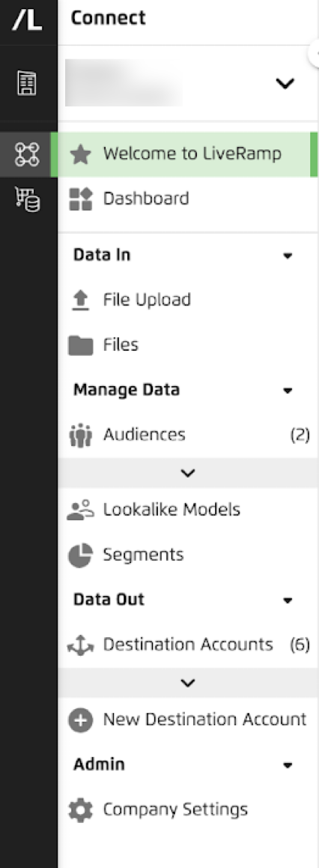This screenshot has height=868, width=319.
Task: Open Welcome to LiveRamp page
Action: [188, 154]
